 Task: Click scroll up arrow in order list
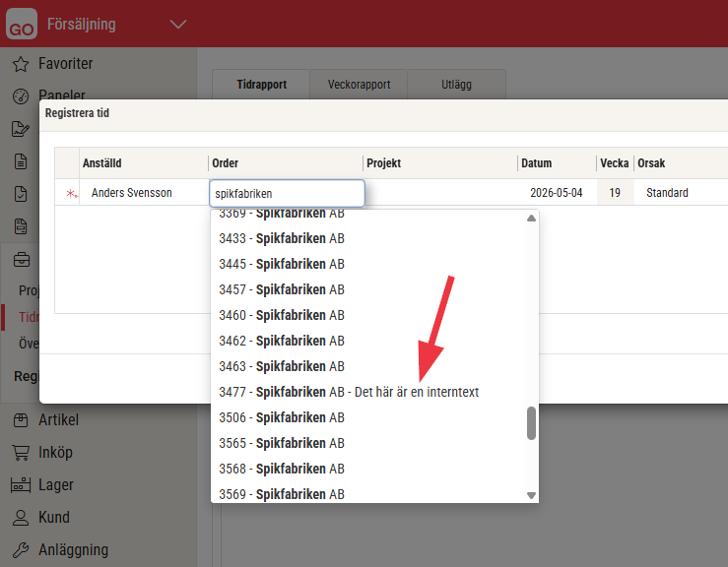[x=532, y=219]
